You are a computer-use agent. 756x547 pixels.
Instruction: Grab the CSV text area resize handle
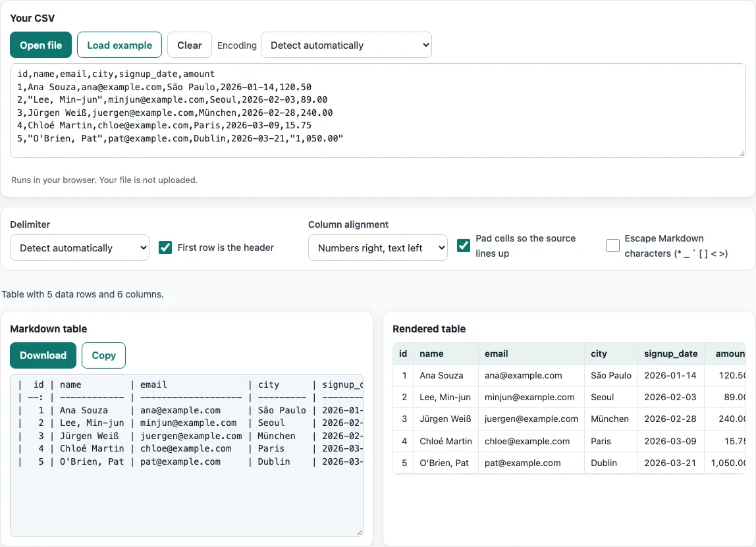742,153
